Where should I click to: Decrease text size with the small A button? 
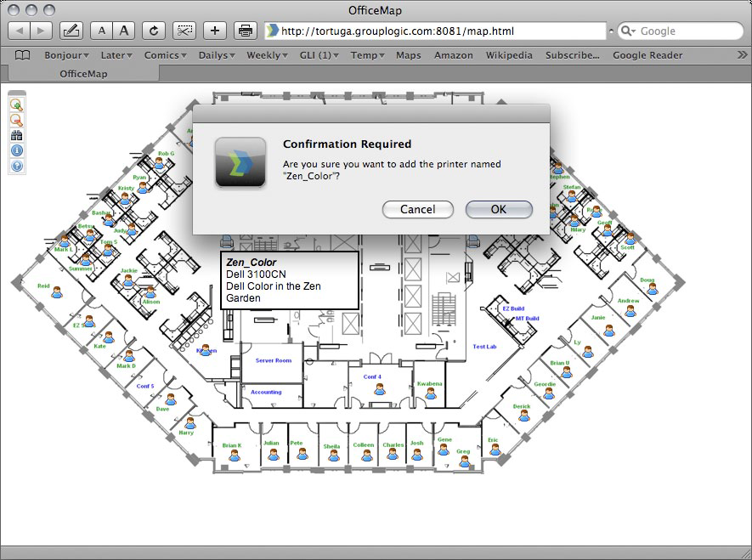coord(101,30)
